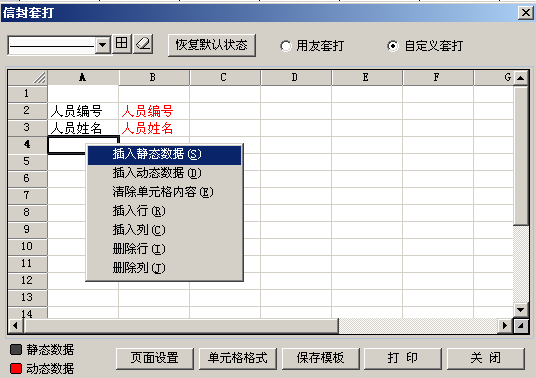The height and width of the screenshot is (378, 536).
Task: Choose 删除行(I) from context menu
Action: click(x=164, y=249)
